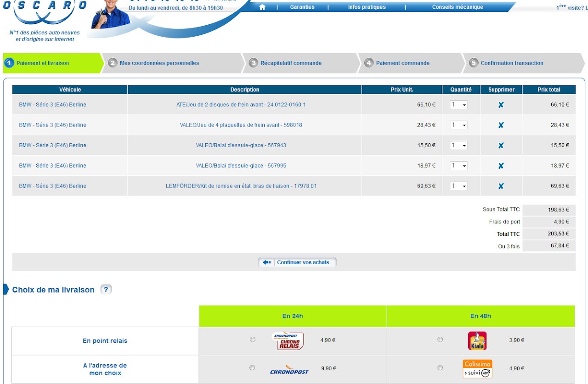588x384 pixels.
Task: Click the En point relais row label
Action: [x=105, y=341]
